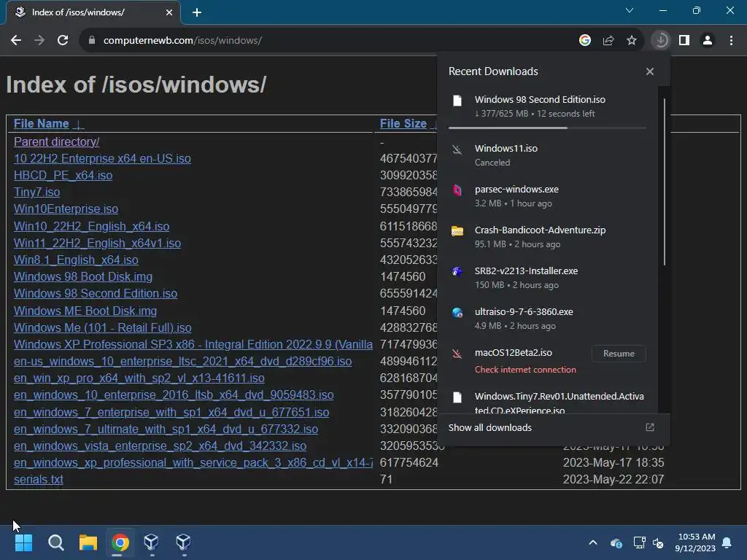747x560 pixels.
Task: Open taskbar Search
Action: point(55,542)
